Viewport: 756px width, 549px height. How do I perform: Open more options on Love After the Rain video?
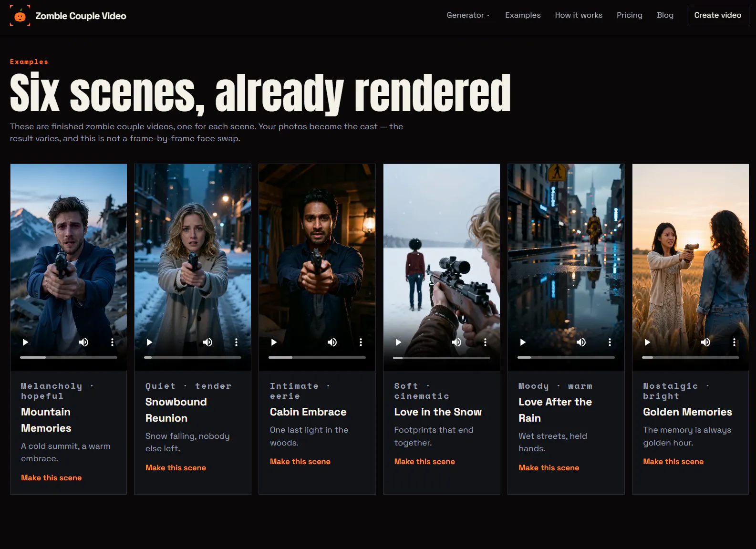[610, 342]
